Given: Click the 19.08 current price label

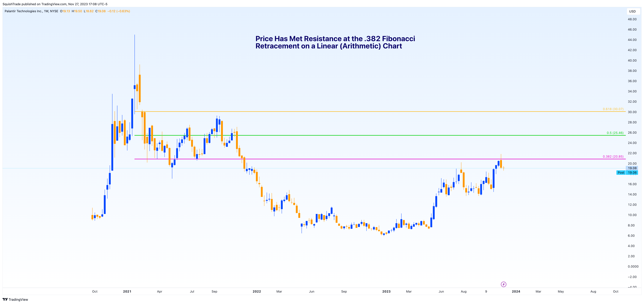Looking at the screenshot, I should tap(632, 168).
